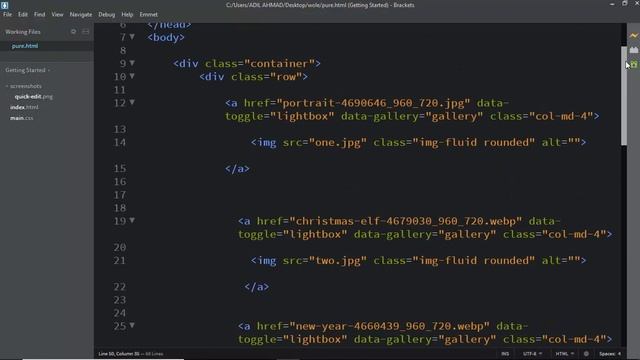
Task: Collapse the container div fold on line 9
Action: pos(132,63)
